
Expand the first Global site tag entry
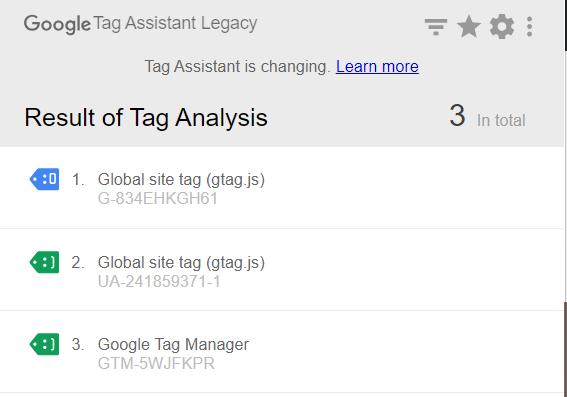point(282,188)
